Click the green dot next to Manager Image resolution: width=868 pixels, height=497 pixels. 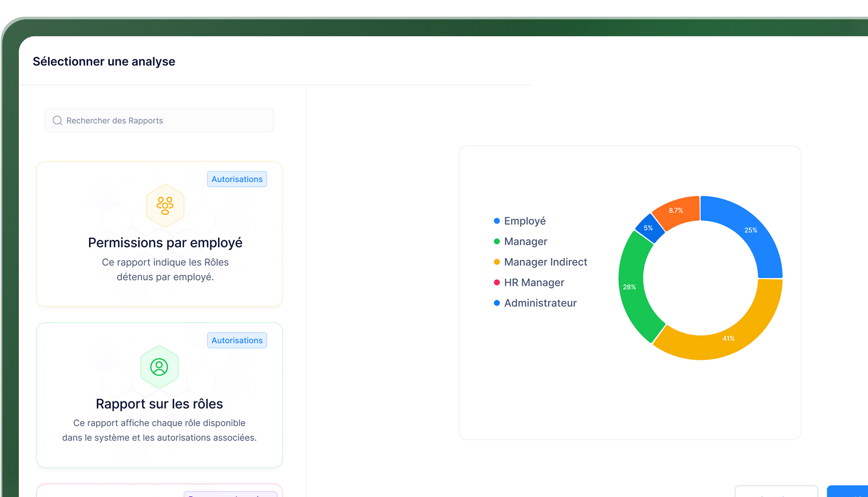click(x=497, y=241)
